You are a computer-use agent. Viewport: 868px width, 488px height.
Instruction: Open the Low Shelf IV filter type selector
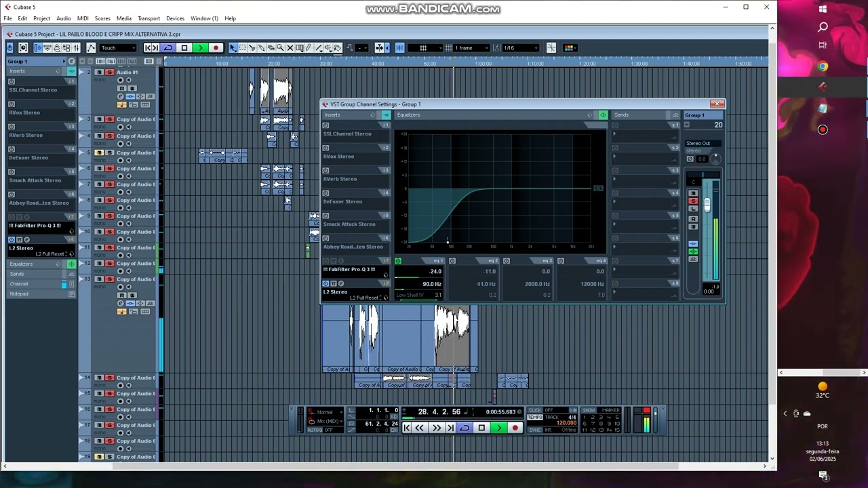point(410,295)
